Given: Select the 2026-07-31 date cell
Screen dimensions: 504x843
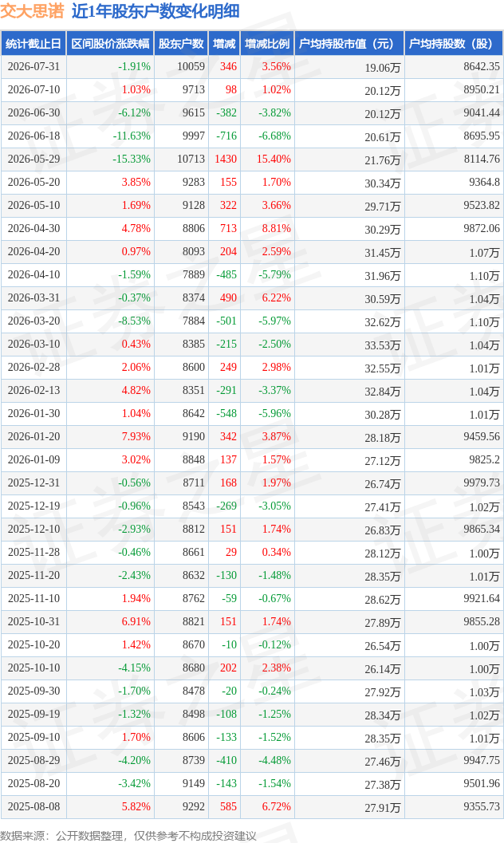Looking at the screenshot, I should (x=33, y=67).
